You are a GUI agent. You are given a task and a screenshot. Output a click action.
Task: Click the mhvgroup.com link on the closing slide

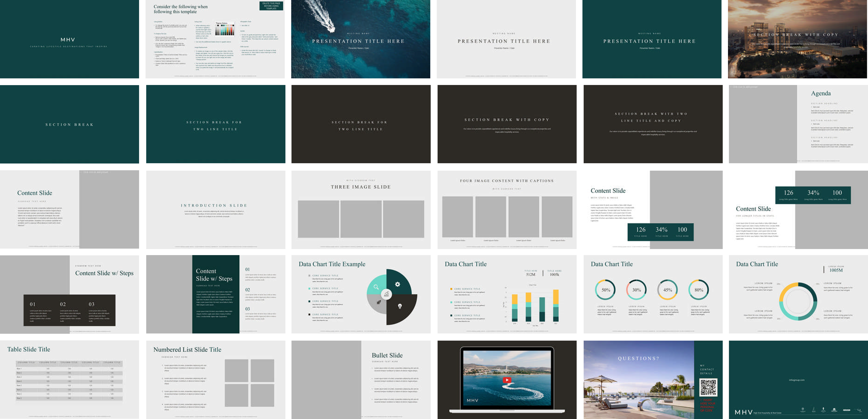click(797, 380)
